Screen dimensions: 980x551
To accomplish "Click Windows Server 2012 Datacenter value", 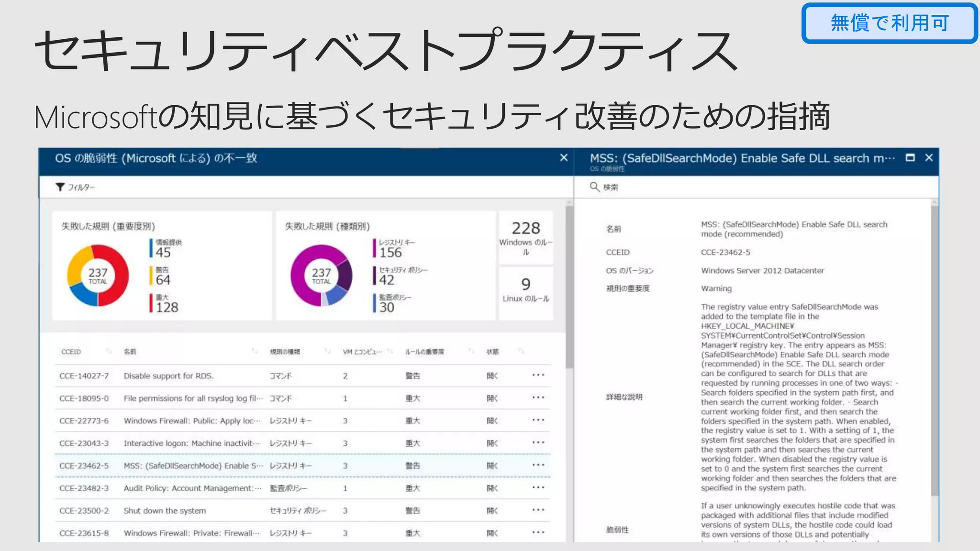I will (x=763, y=270).
